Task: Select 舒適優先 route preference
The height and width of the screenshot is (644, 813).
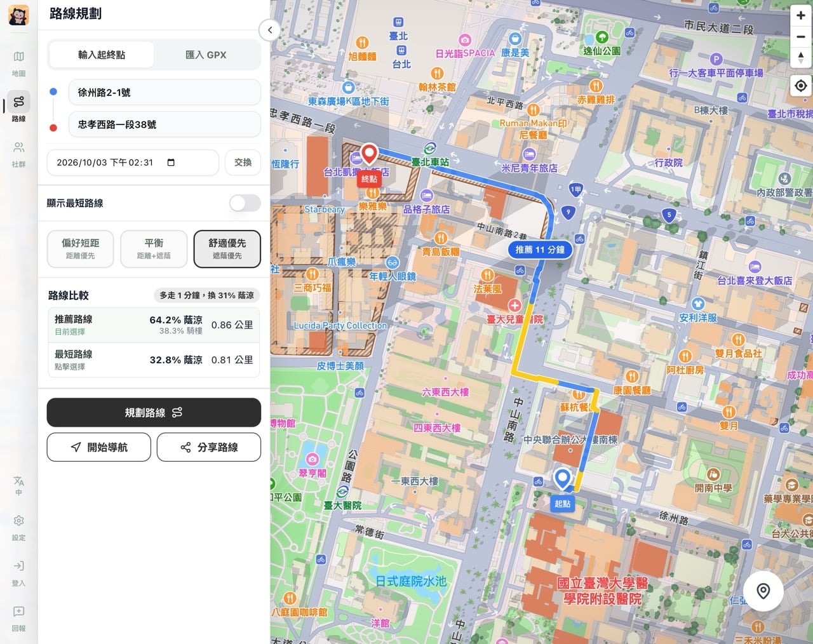Action: click(227, 248)
